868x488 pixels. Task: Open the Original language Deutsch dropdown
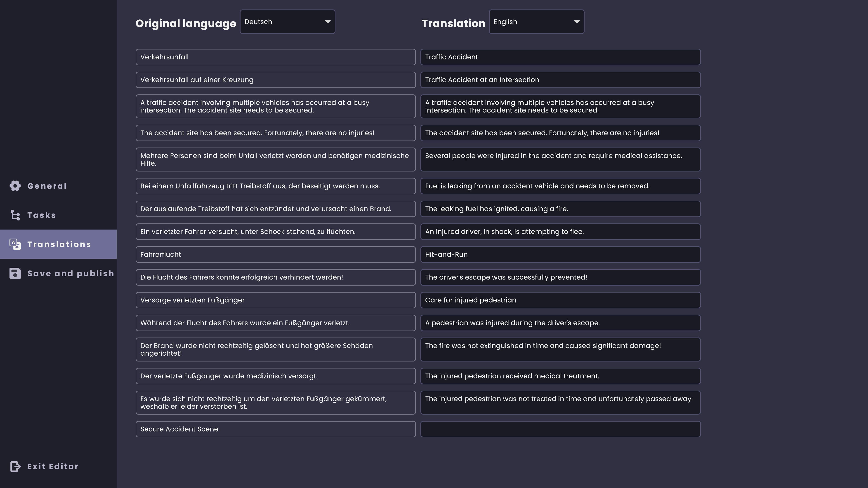pos(288,21)
